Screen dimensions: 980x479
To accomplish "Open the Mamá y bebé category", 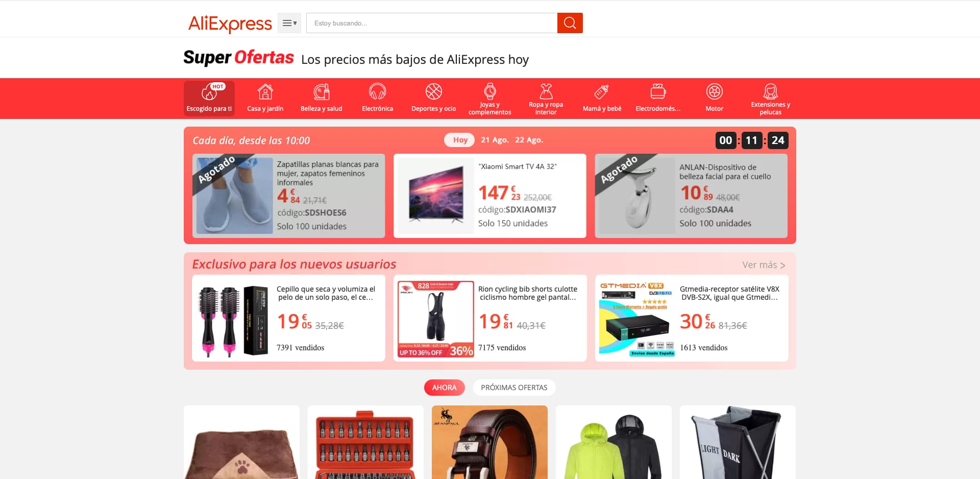I will point(602,99).
